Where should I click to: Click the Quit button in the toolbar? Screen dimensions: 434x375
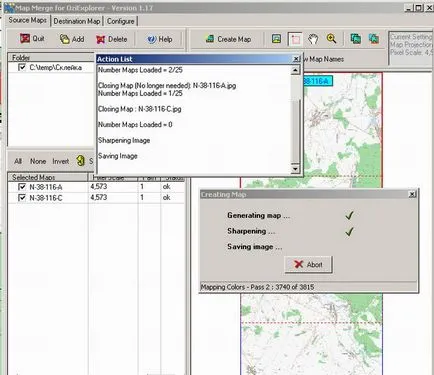point(32,39)
